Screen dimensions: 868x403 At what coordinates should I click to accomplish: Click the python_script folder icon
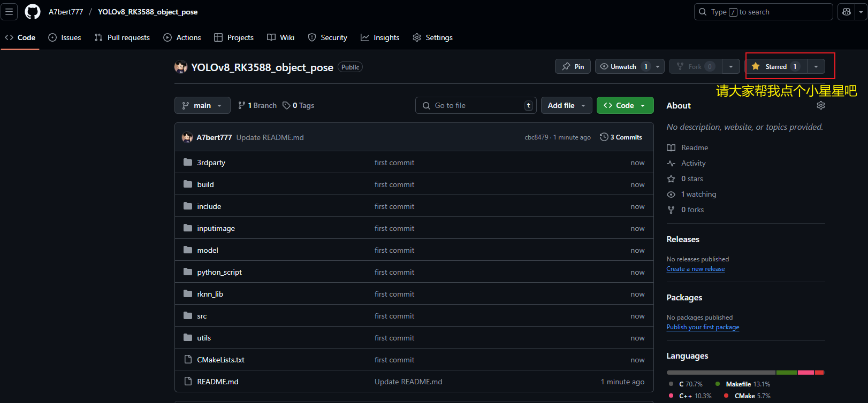pyautogui.click(x=188, y=272)
